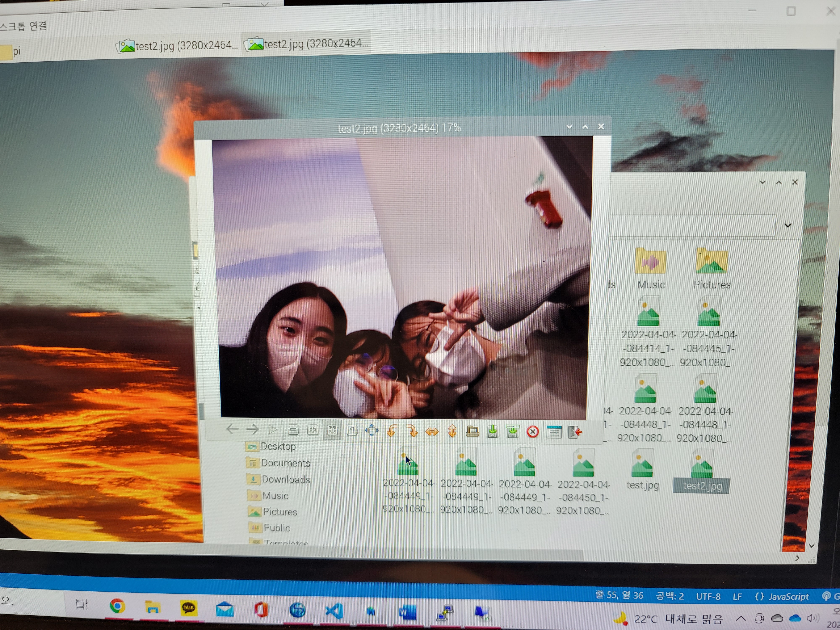Switch to first test2.jpg taskbar tab
Screen dimensions: 840x630
(177, 46)
